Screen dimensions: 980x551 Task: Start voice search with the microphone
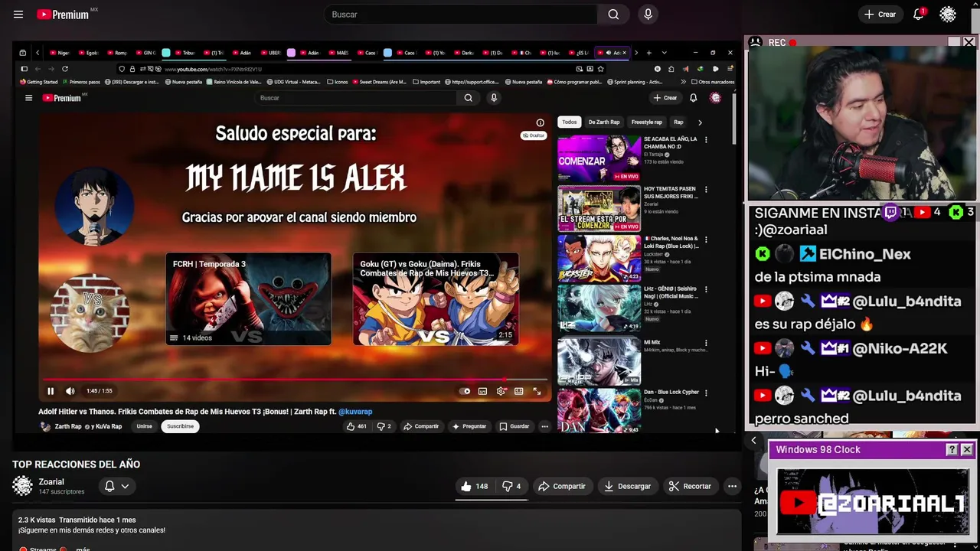[648, 15]
